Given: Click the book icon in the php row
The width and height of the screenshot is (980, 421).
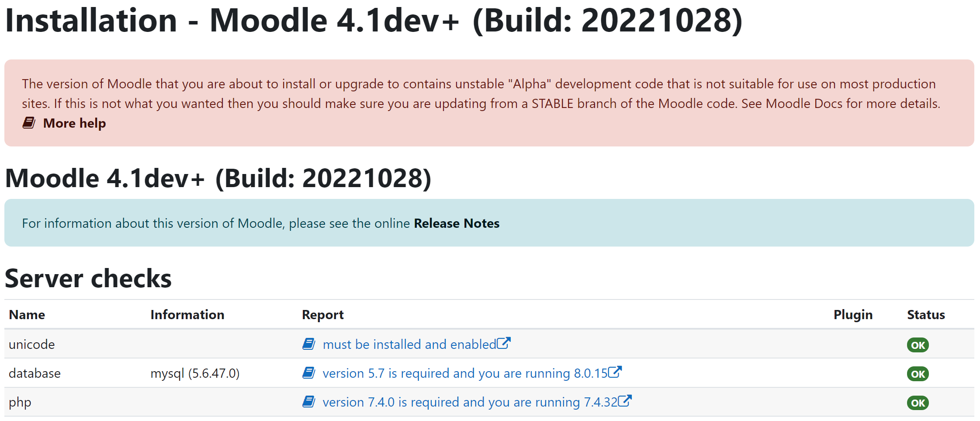Looking at the screenshot, I should pos(309,402).
